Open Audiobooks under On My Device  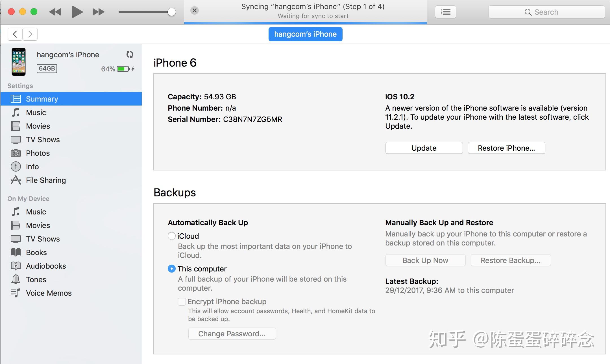(46, 266)
